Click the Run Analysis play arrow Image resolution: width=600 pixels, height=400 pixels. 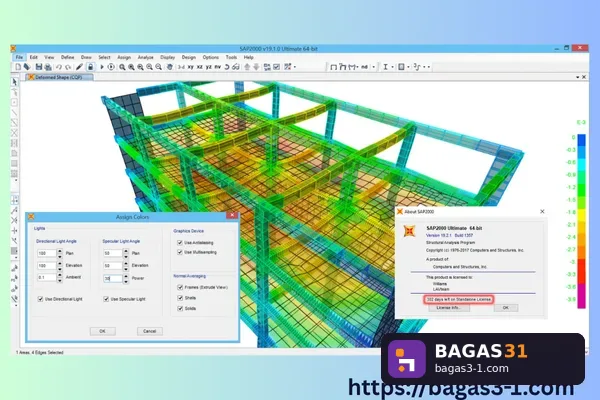point(102,67)
